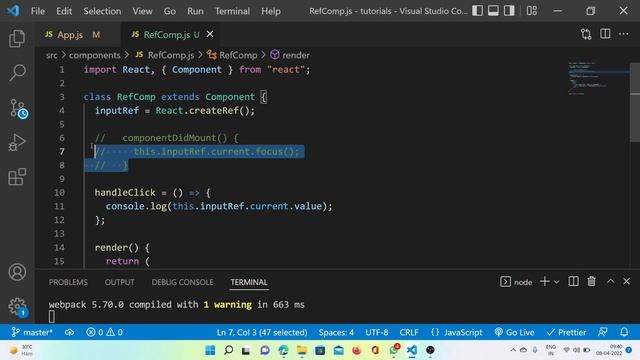Close the RefComp.js tab
Screen dimensions: 640x360
(210, 34)
